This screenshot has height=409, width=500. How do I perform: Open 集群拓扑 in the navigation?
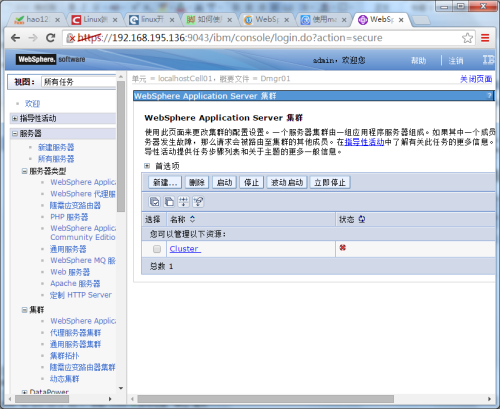coord(65,356)
